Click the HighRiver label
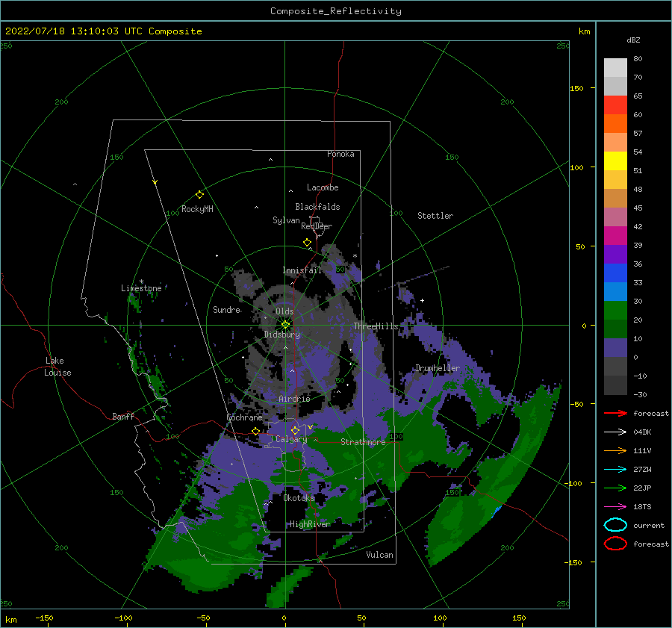The width and height of the screenshot is (672, 628). [x=310, y=524]
